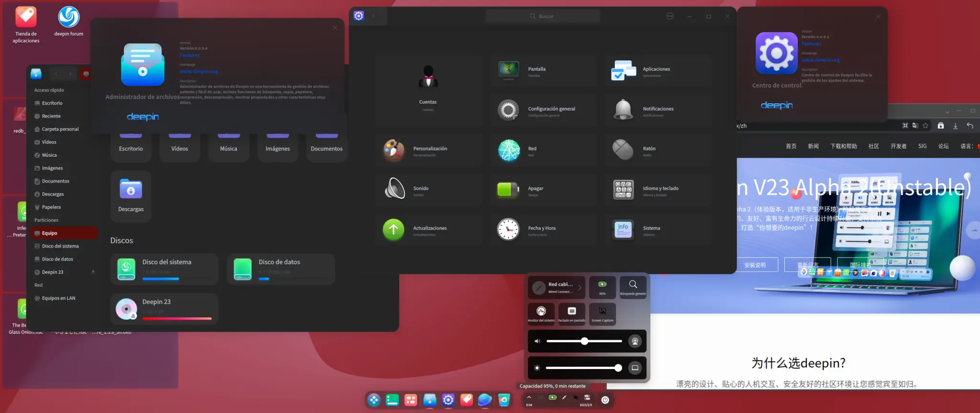Screen dimensions: 980x413
Task: Open the trash icon in the dock
Action: coord(504,400)
